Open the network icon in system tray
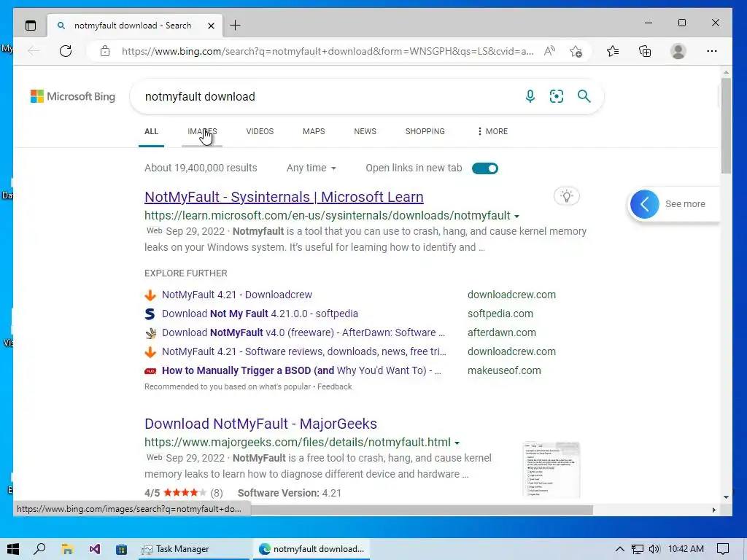The width and height of the screenshot is (747, 560). coord(637,549)
